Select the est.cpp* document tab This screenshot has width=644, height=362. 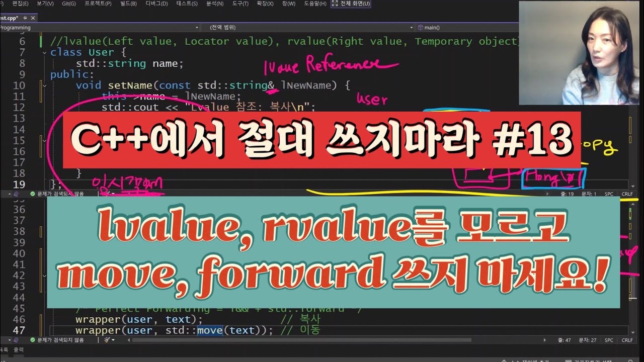(x=9, y=18)
